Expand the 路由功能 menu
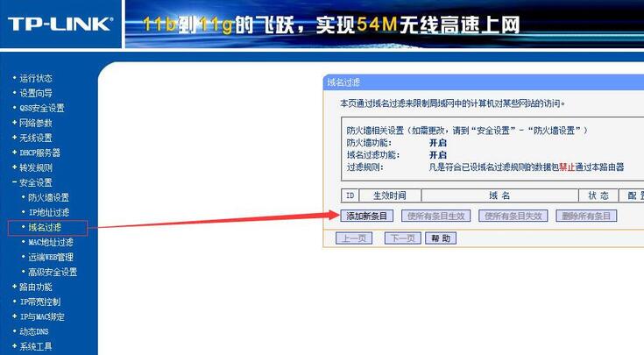 pos(36,287)
